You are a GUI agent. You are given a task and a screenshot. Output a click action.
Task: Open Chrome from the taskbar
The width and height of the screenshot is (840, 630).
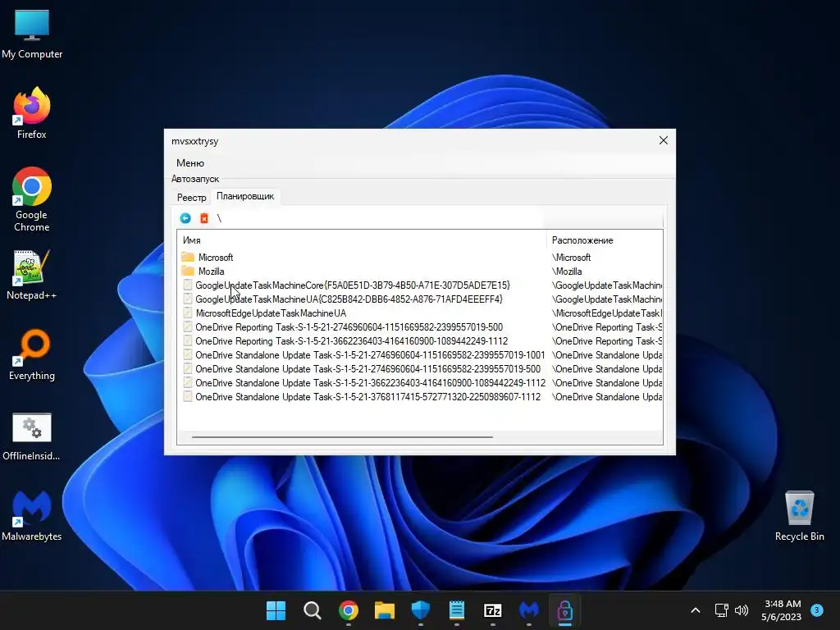348,610
